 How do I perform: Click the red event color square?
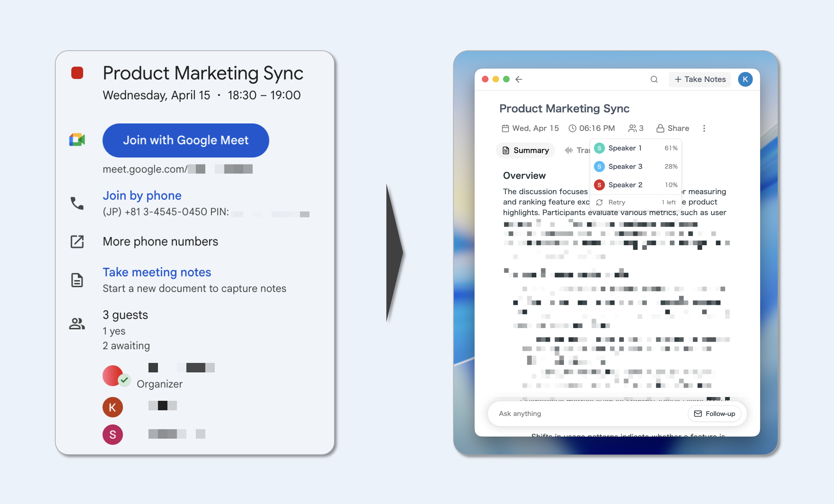[x=77, y=73]
